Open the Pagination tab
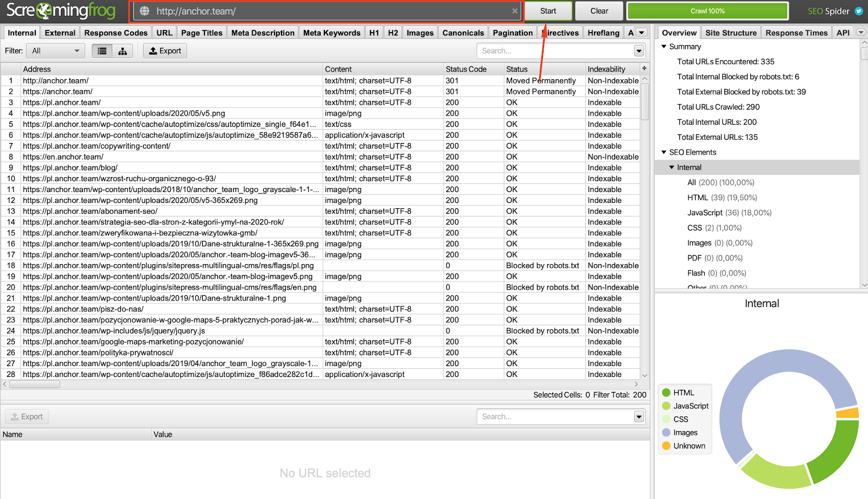 513,33
